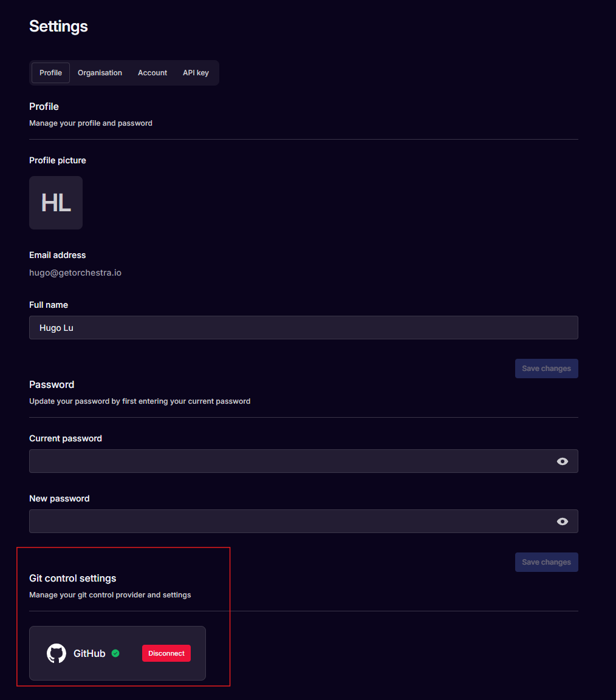Click the Full name input field
The image size is (616, 700).
(x=304, y=327)
